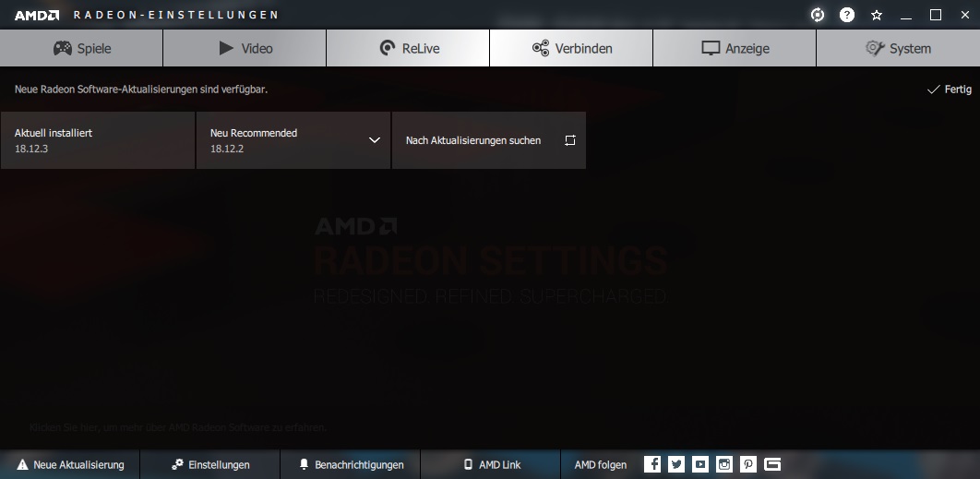The width and height of the screenshot is (980, 479).
Task: Open Einstellungen in the bottom bar
Action: coord(210,464)
